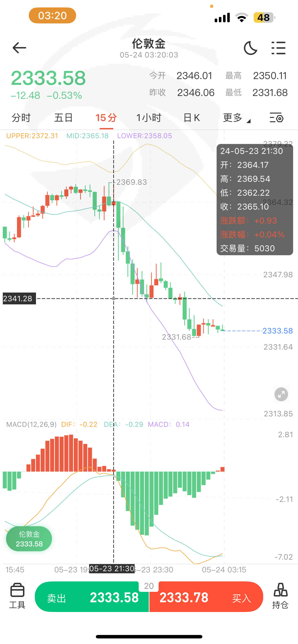Tap the 05-23 21:30 crosshair time marker
Image resolution: width=298 pixels, height=644 pixels.
112,568
